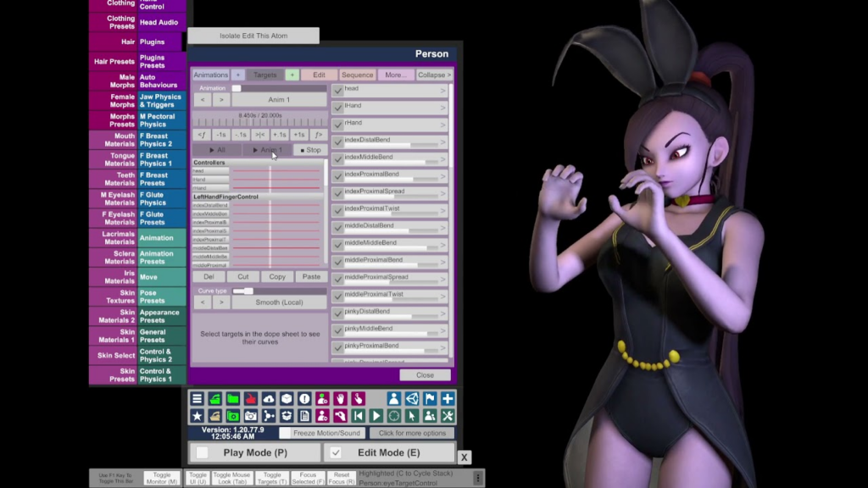This screenshot has width=868, height=488.
Task: Click the green play arrow icon
Action: pyautogui.click(x=376, y=416)
